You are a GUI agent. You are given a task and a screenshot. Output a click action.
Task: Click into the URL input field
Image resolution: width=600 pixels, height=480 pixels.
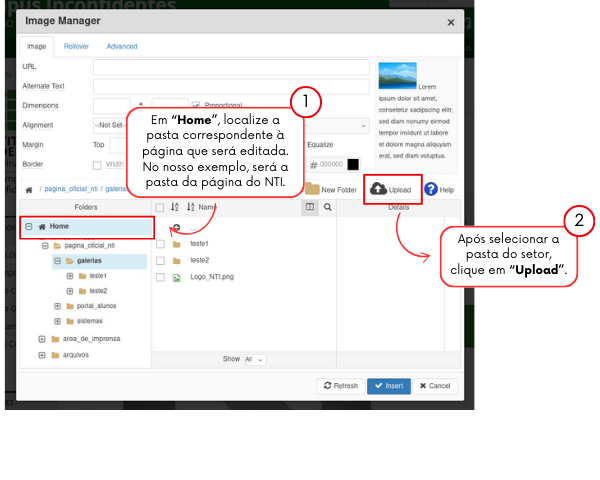click(230, 67)
